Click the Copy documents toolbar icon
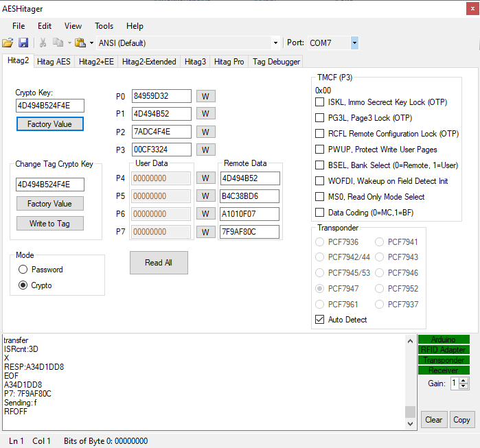 coord(58,43)
